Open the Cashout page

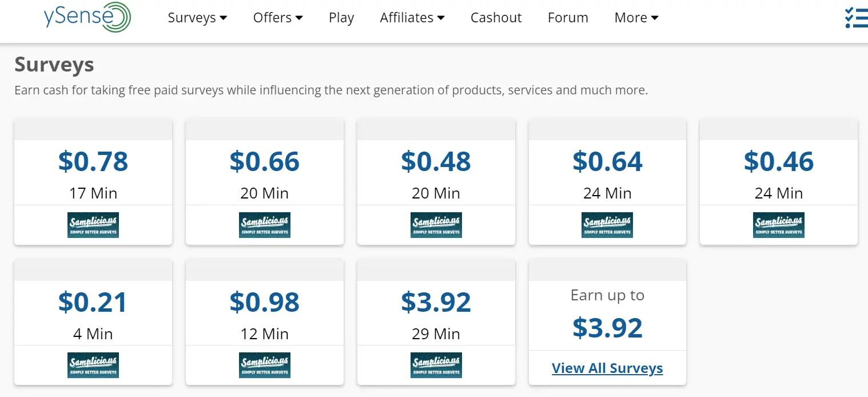tap(496, 18)
